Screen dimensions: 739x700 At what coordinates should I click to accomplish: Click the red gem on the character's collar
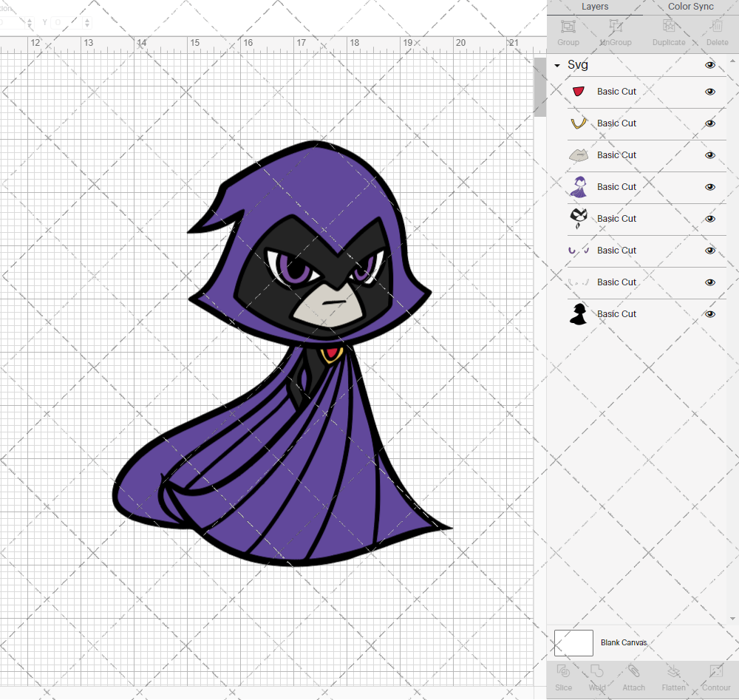(333, 353)
